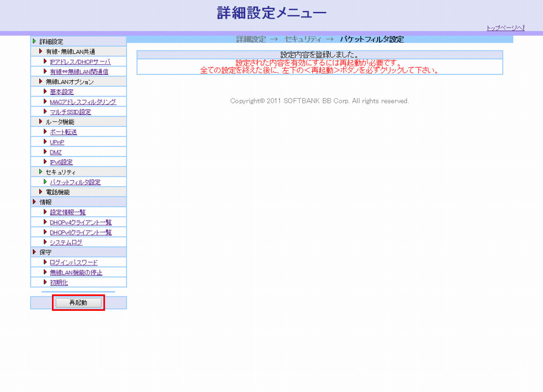The width and height of the screenshot is (543, 392).
Task: Open 基本設定 under wireless LAN options
Action: [62, 92]
